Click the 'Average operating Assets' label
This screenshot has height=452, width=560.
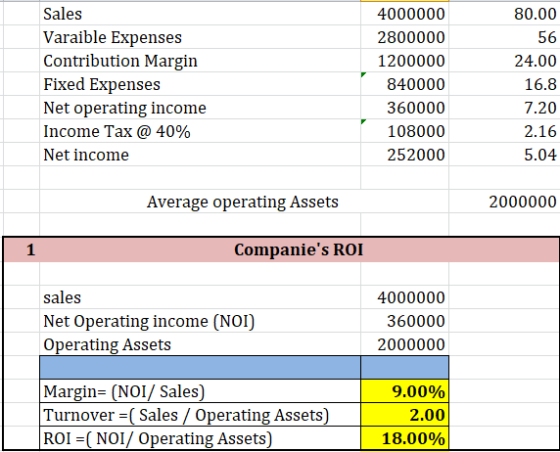pos(242,202)
